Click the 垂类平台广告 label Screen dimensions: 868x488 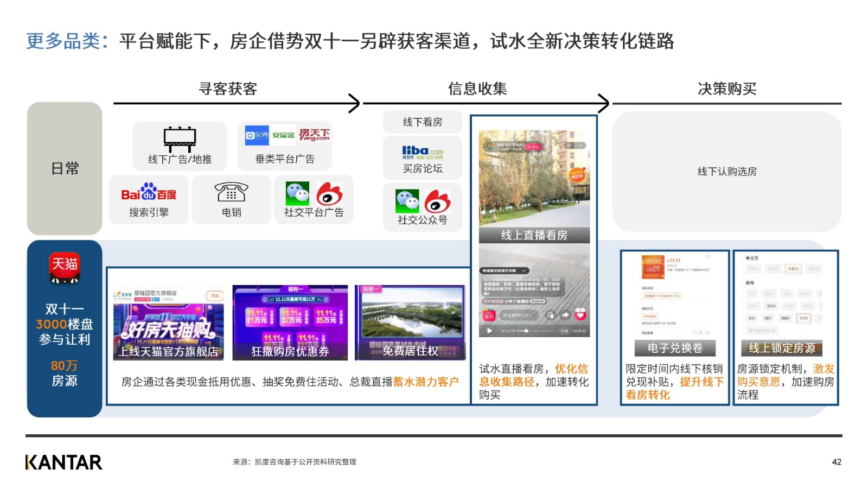click(x=285, y=159)
